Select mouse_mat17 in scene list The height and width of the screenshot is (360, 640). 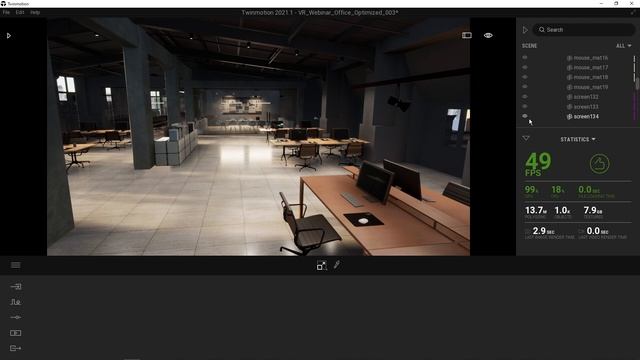click(591, 67)
